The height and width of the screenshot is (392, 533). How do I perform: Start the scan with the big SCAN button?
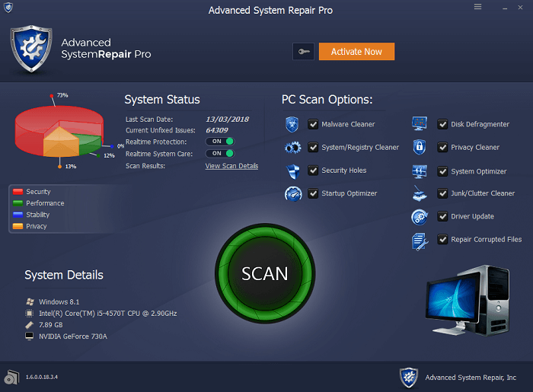[x=265, y=273]
